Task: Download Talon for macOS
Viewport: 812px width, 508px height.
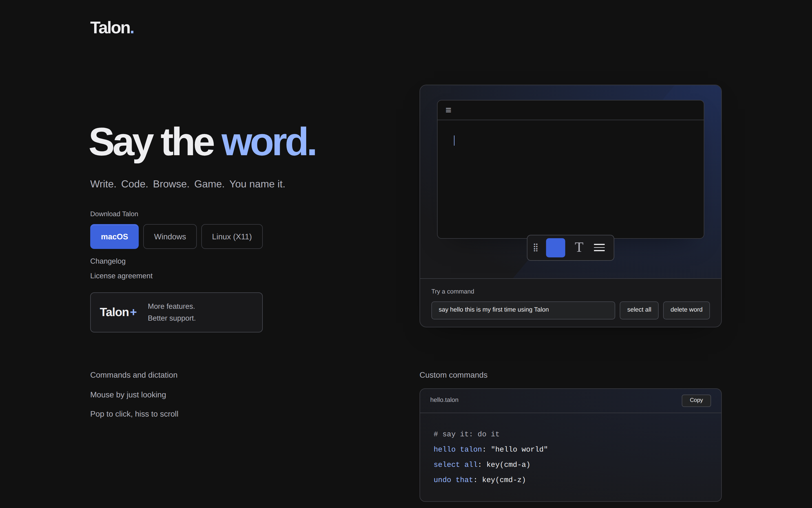Action: [x=114, y=237]
